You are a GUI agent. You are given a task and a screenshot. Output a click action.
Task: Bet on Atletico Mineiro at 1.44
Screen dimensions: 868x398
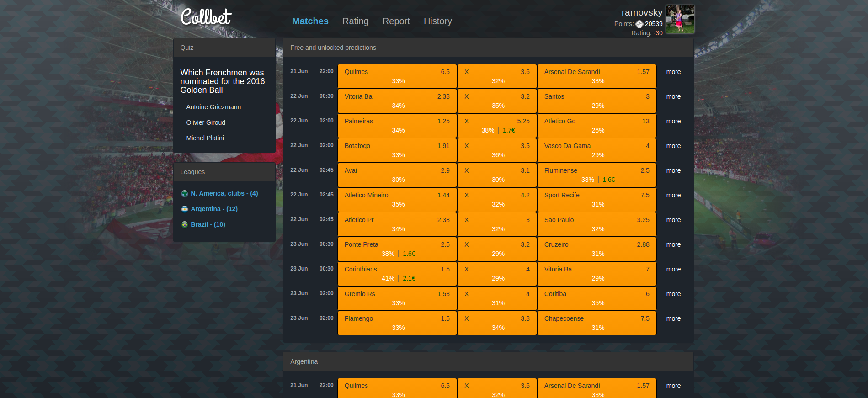(x=397, y=200)
